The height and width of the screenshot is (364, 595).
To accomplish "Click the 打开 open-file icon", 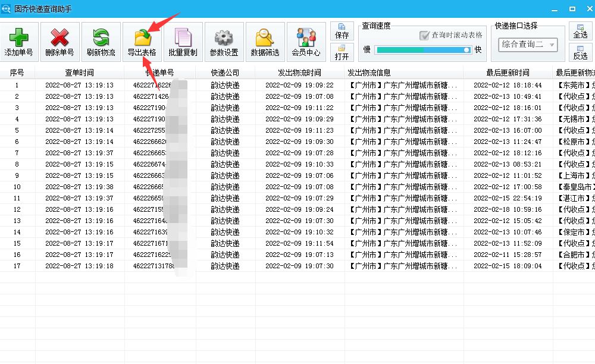I will coord(342,54).
